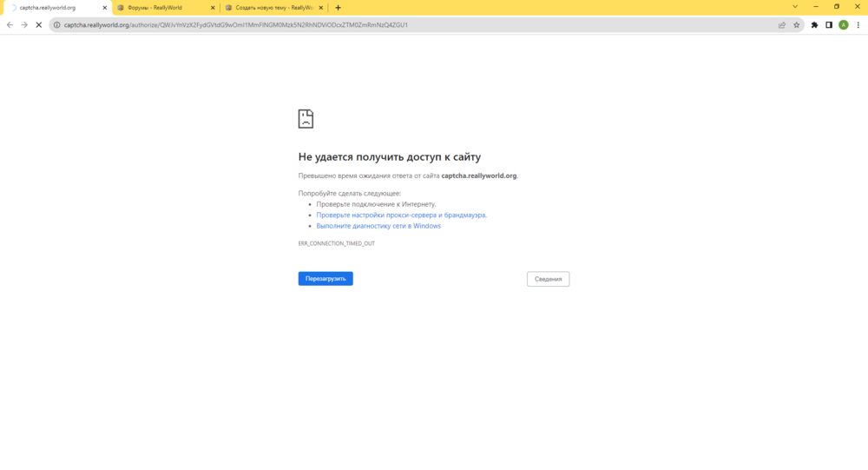
Task: Go forward with the forward arrow
Action: [x=24, y=25]
